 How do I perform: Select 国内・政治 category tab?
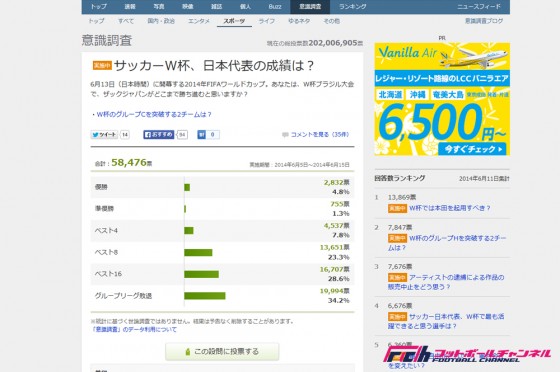click(x=161, y=21)
